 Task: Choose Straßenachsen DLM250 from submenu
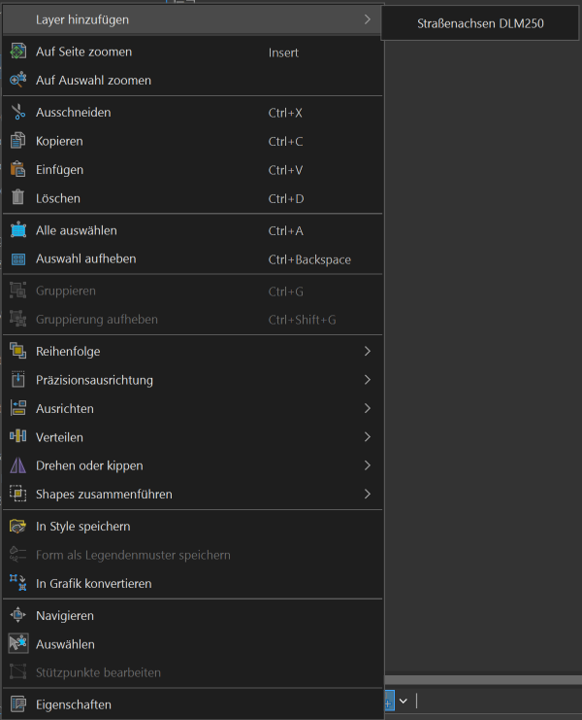tap(480, 23)
